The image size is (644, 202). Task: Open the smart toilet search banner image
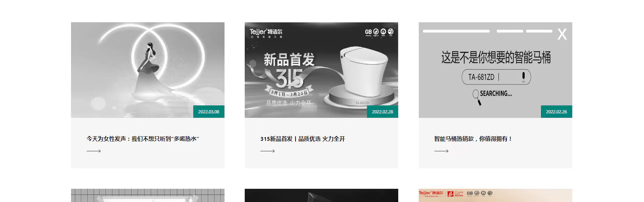point(495,70)
